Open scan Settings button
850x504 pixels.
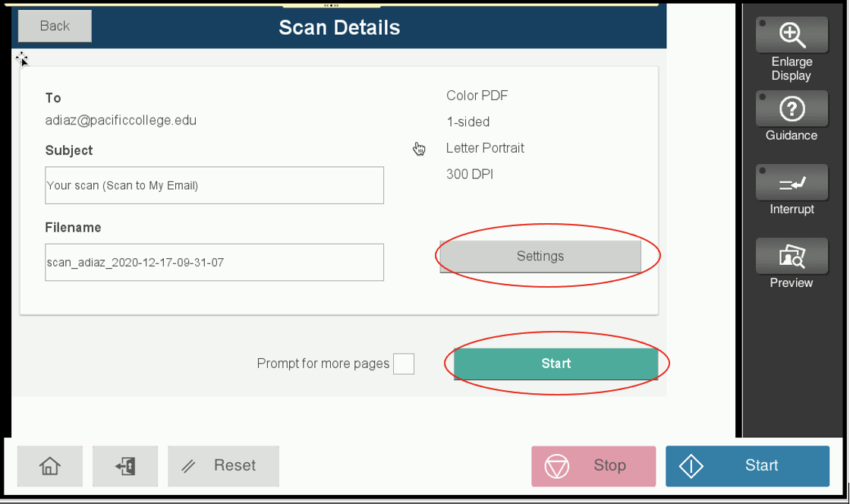(540, 257)
